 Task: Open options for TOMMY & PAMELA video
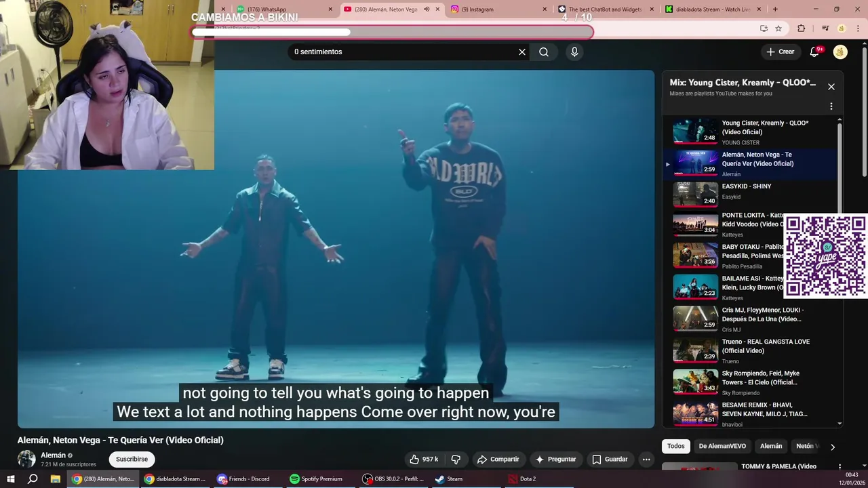point(840,467)
